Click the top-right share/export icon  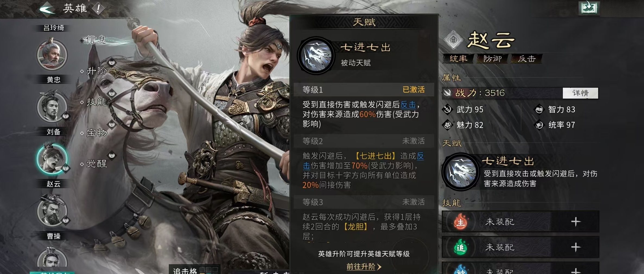pyautogui.click(x=589, y=8)
